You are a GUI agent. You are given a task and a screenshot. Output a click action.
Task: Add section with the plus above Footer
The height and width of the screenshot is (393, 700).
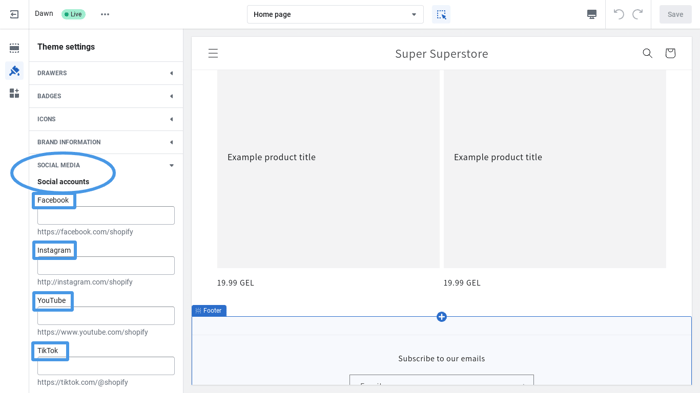coord(442,317)
